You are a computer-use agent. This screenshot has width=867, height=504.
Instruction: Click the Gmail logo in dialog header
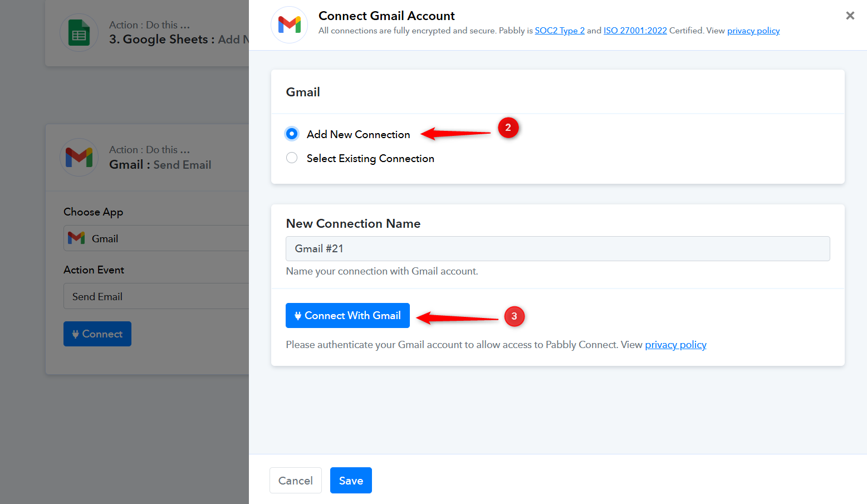click(289, 25)
